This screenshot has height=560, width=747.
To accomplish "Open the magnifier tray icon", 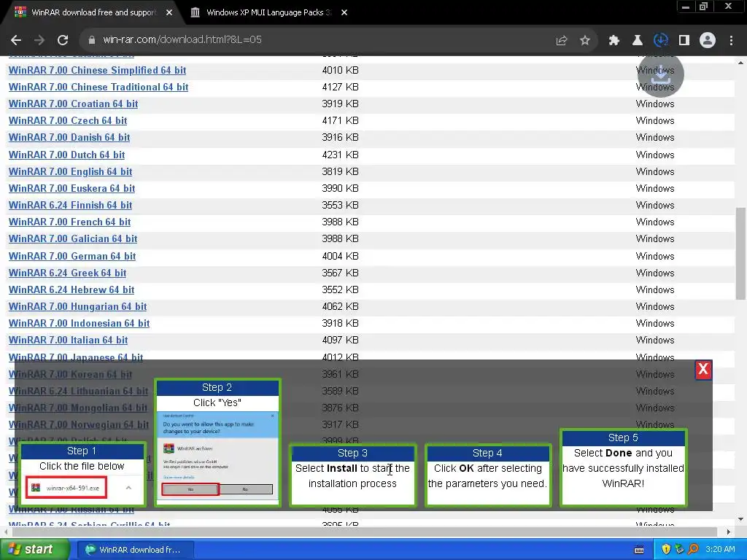I will 693,549.
